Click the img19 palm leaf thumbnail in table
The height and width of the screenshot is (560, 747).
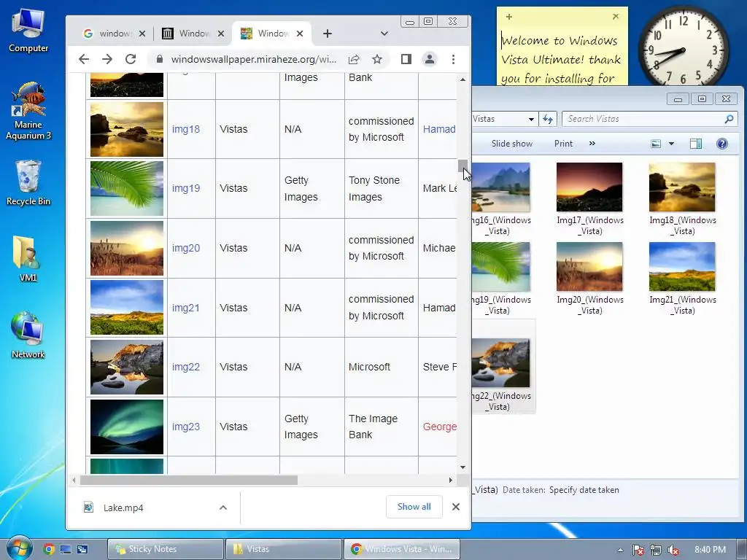tap(127, 188)
